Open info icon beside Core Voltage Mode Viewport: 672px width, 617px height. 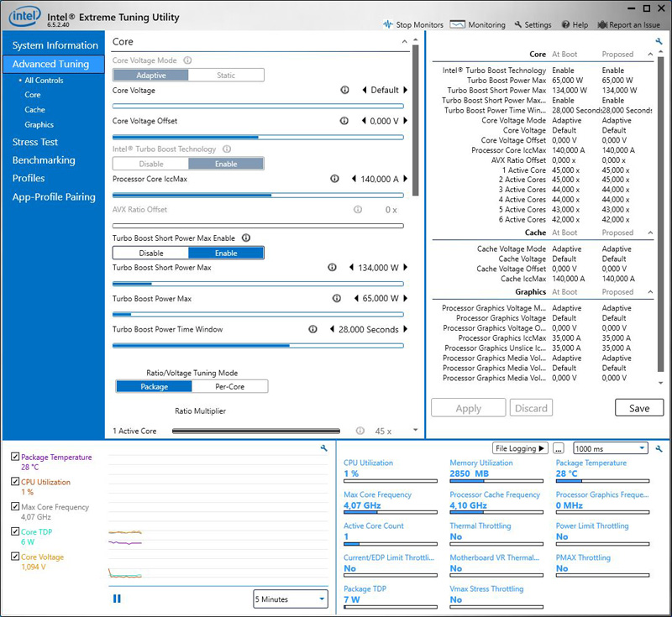[x=187, y=60]
